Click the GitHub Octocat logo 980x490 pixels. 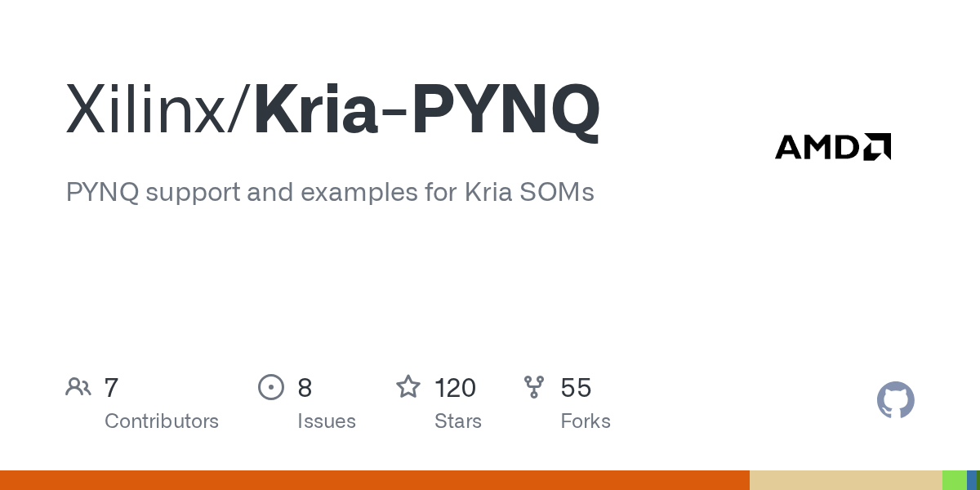895,400
